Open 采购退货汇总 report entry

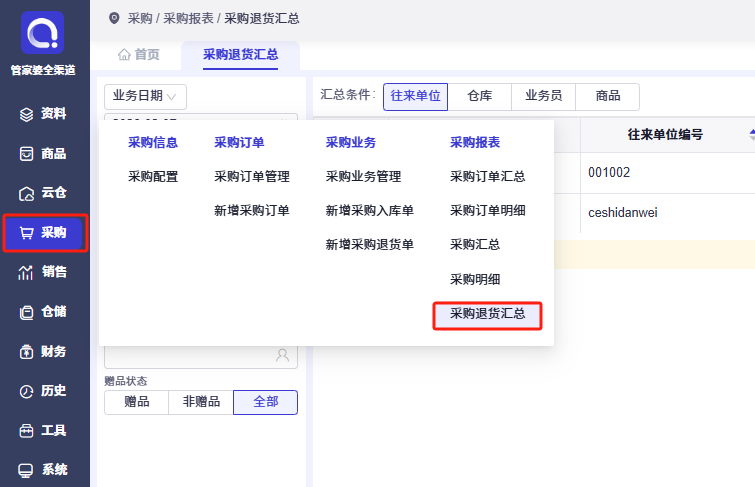487,314
